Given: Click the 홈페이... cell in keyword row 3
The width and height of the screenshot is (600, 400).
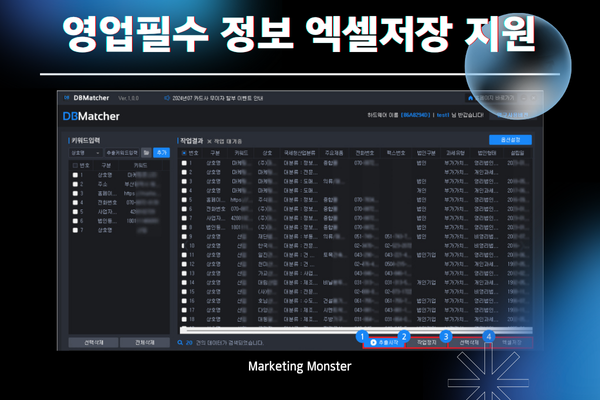Looking at the screenshot, I should click(x=107, y=193).
